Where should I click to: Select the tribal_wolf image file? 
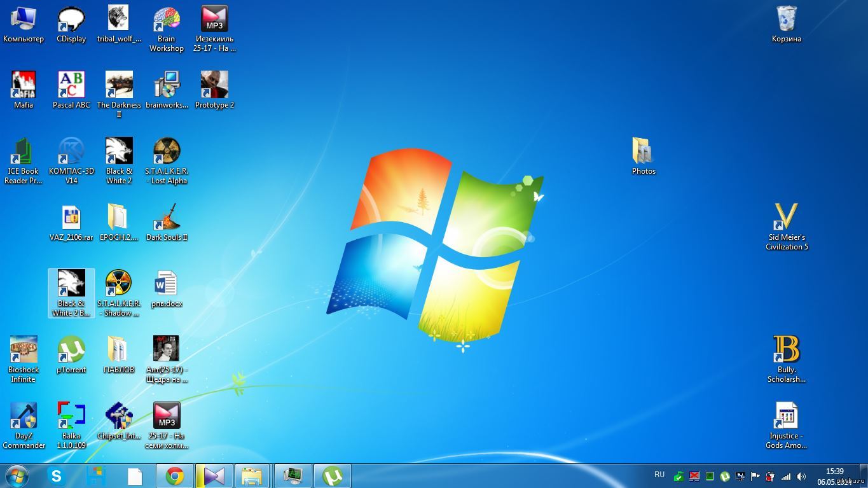(119, 25)
